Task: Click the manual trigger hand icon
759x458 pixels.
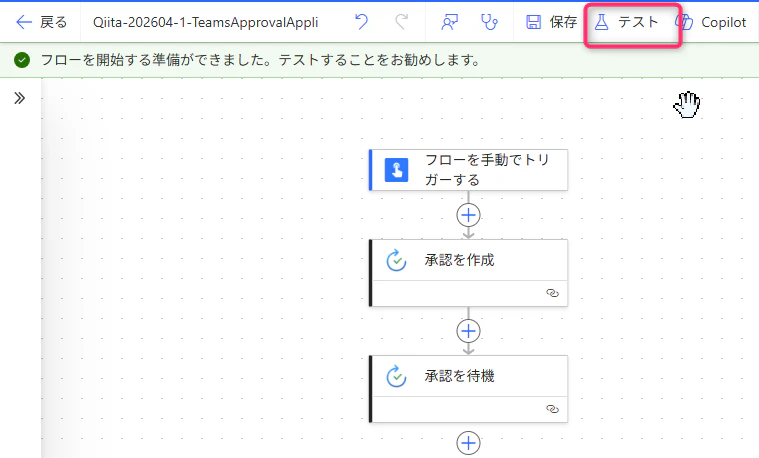Action: click(396, 170)
